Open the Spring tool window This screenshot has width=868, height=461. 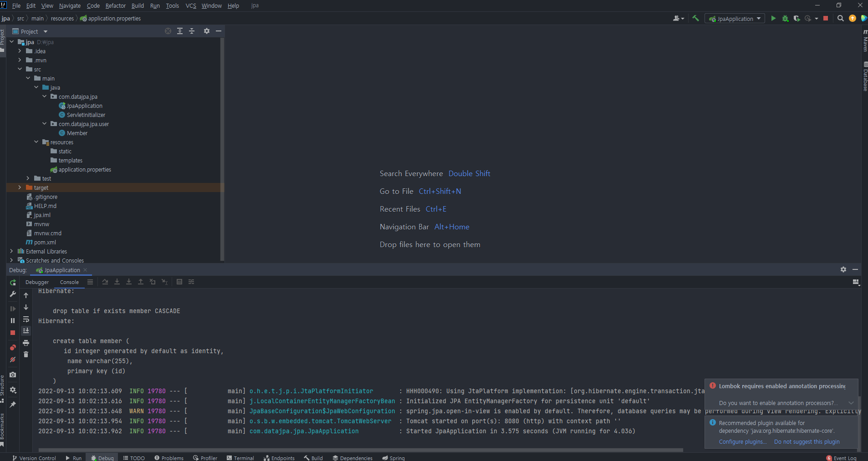coord(393,458)
